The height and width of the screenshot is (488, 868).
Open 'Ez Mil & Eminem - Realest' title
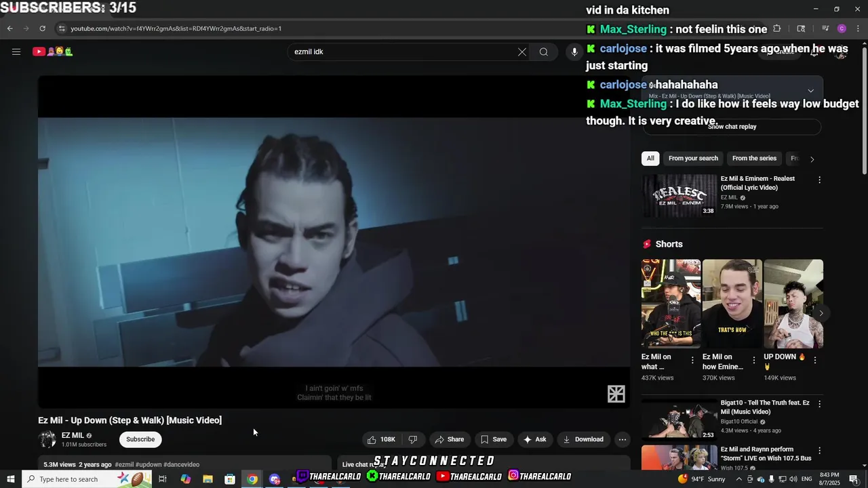757,183
